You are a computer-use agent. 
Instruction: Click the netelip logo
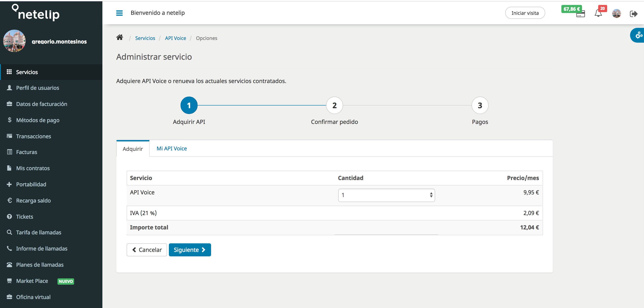(x=36, y=12)
